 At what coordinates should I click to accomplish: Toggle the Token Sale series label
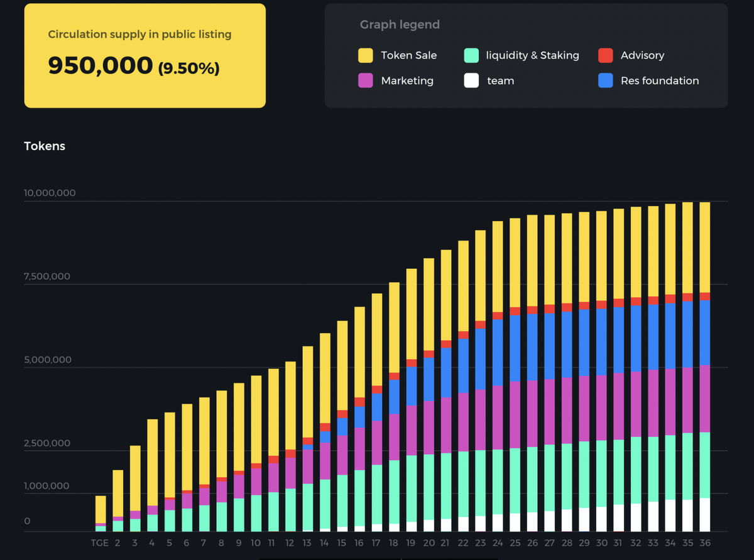point(408,55)
